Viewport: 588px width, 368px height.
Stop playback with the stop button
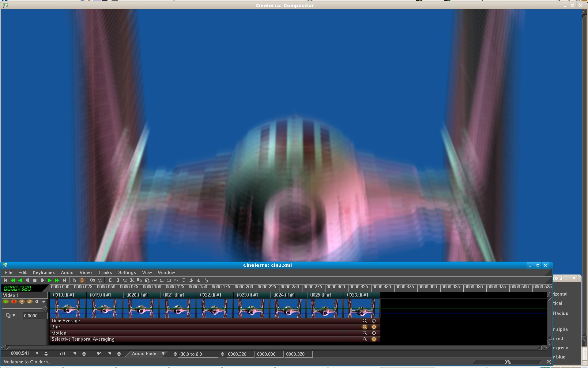click(x=35, y=280)
